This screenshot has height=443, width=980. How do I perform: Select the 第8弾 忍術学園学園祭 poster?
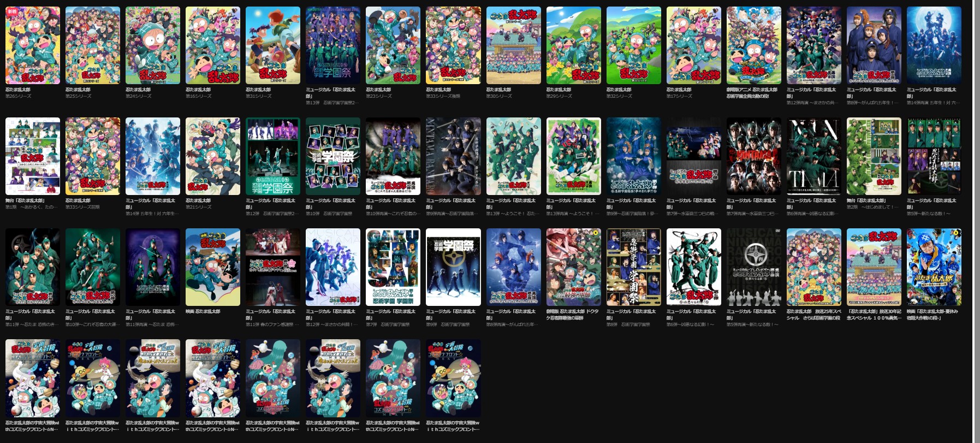634,267
